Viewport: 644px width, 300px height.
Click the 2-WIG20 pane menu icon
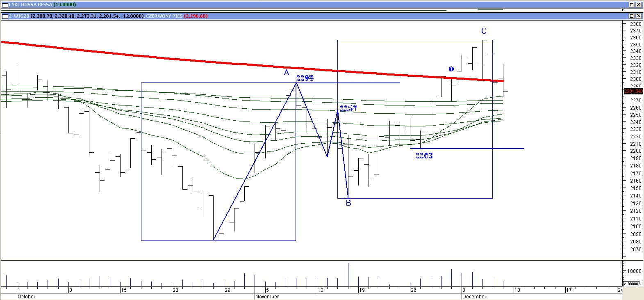click(5, 16)
